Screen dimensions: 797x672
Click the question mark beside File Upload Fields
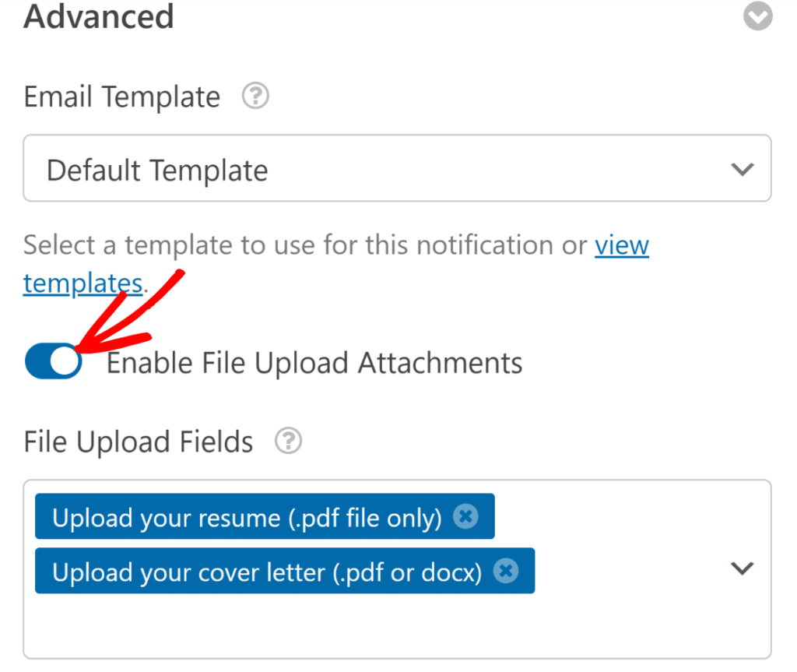coord(287,441)
